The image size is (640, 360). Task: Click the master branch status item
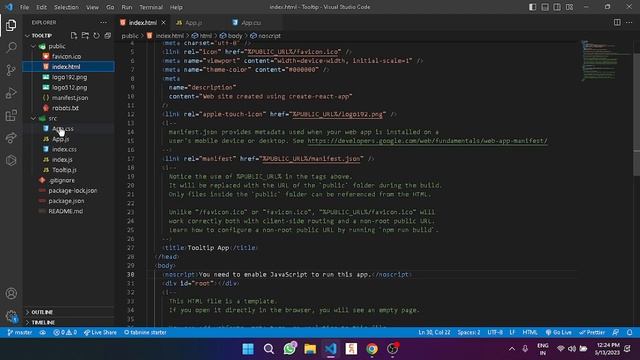pos(20,332)
